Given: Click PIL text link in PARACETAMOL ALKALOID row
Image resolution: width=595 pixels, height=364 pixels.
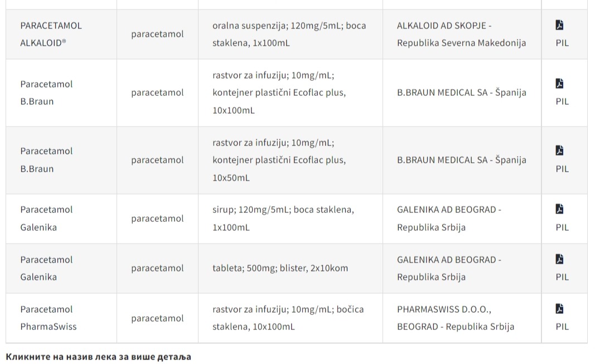Looking at the screenshot, I should (x=562, y=43).
